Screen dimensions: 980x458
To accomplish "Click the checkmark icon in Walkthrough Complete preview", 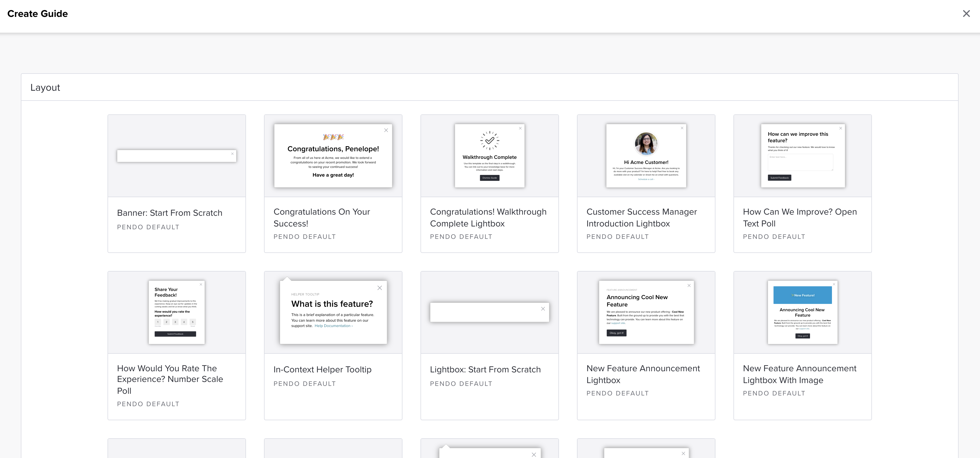I will [x=490, y=141].
